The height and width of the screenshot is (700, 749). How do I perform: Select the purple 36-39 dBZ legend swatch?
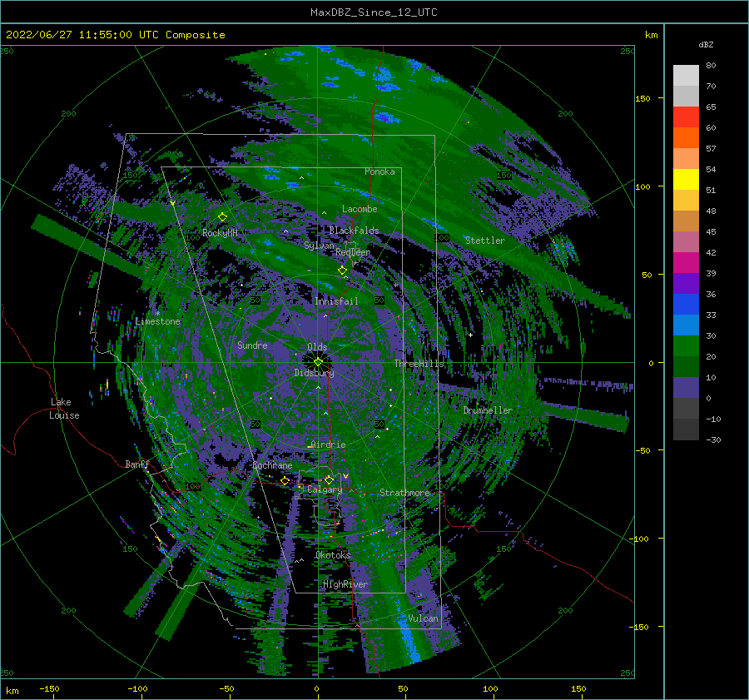pyautogui.click(x=686, y=283)
